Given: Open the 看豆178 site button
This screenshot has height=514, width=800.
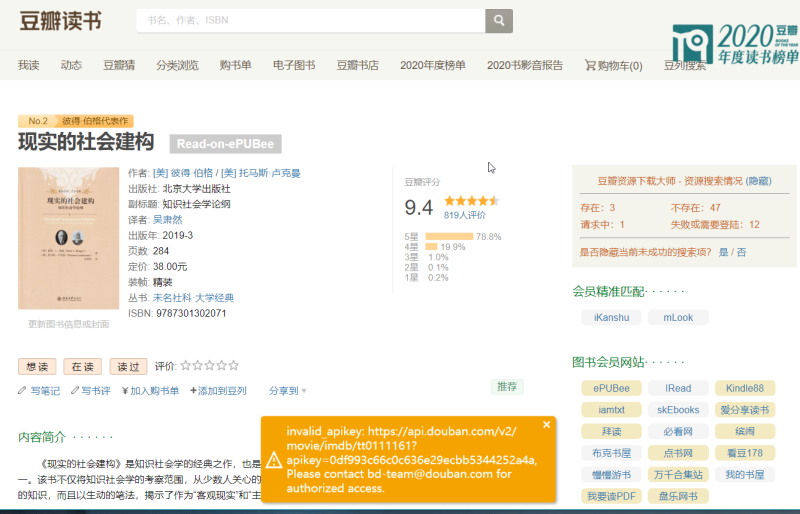Looking at the screenshot, I should click(745, 453).
